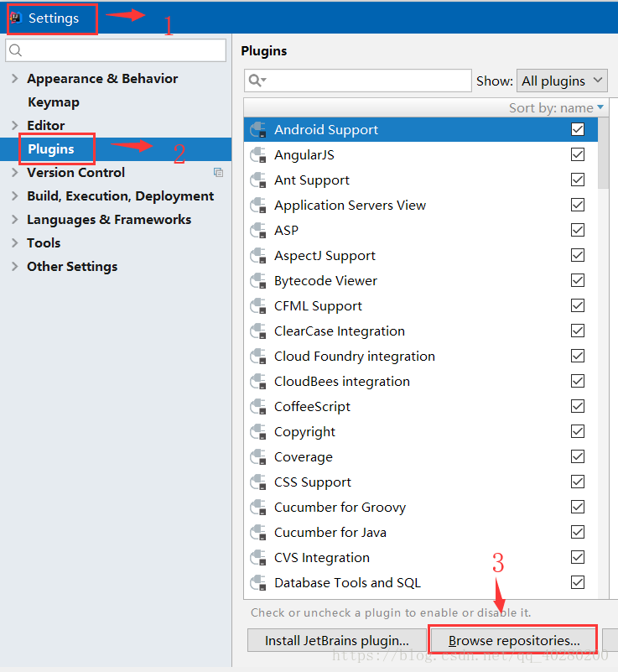Screen dimensions: 618x672
Task: Click the magnifier icon in the settings search field
Action: pos(15,50)
